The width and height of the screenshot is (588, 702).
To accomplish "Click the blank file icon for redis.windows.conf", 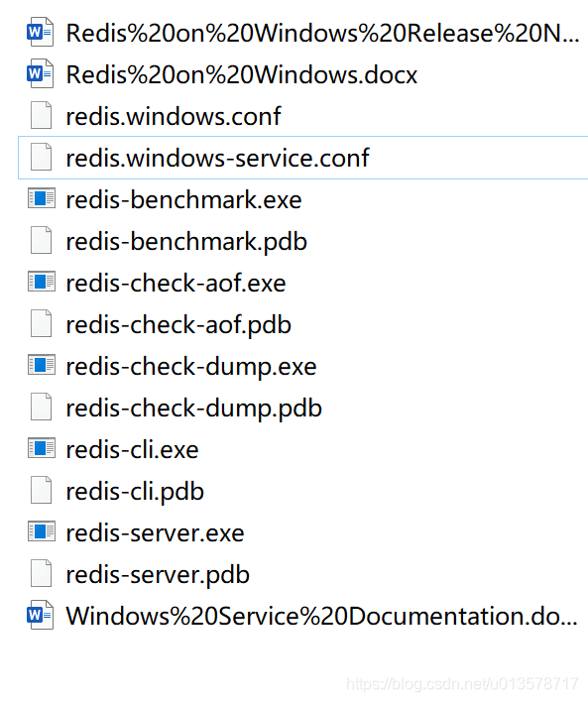I will pos(42,115).
